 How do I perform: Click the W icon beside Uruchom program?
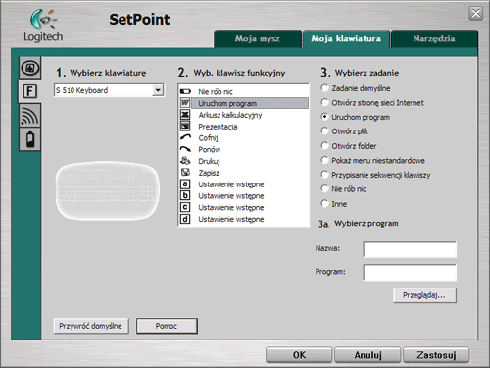pyautogui.click(x=185, y=103)
